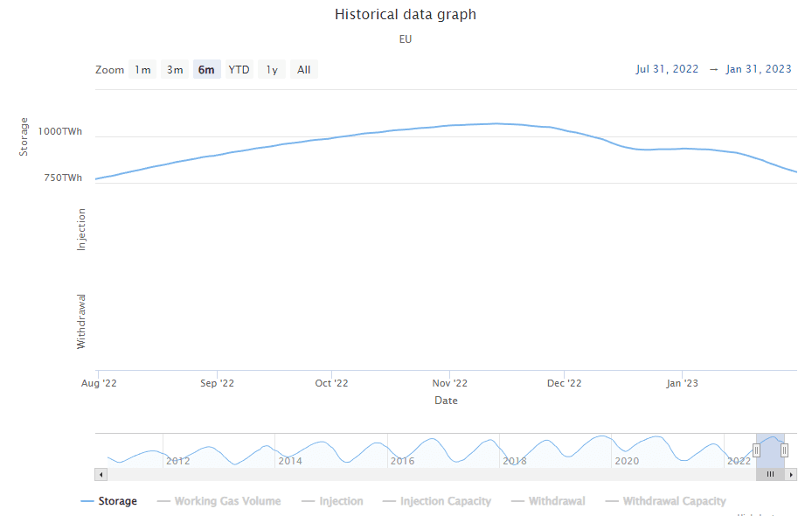Click the 2020 label in navigator
812x516 pixels.
tap(627, 461)
